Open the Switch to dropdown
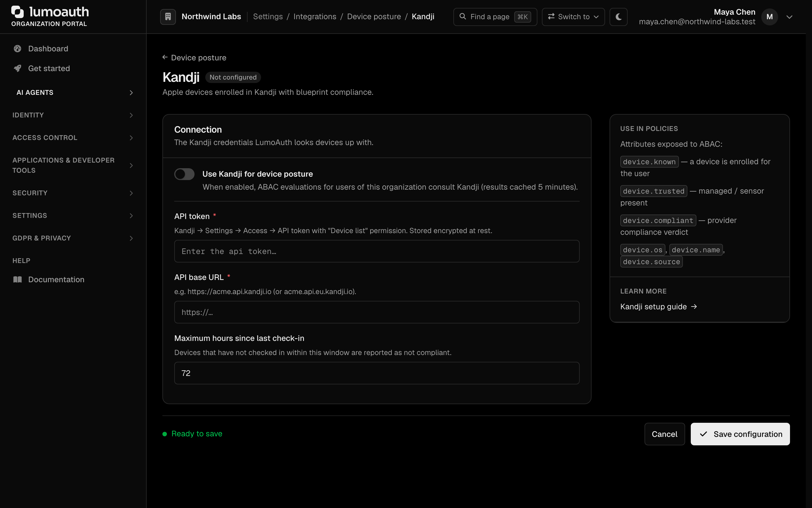This screenshot has height=508, width=812. click(573, 16)
